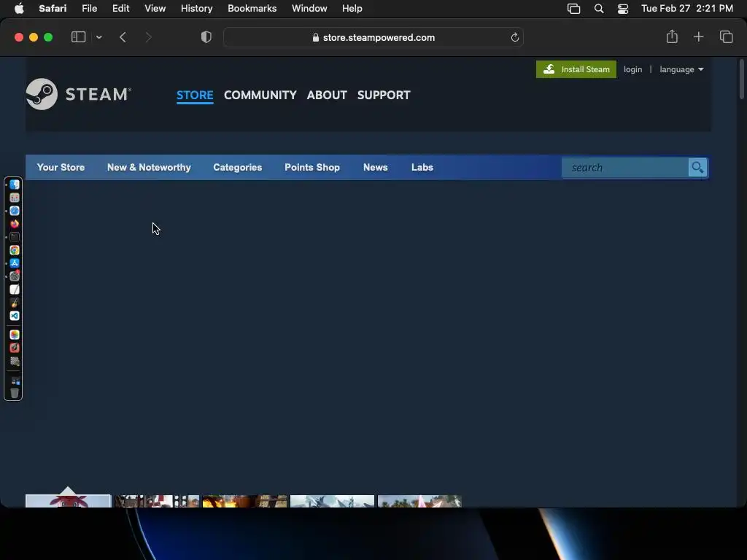Screen dimensions: 747x560
Task: Click the search magnifier button in store bar
Action: (697, 168)
